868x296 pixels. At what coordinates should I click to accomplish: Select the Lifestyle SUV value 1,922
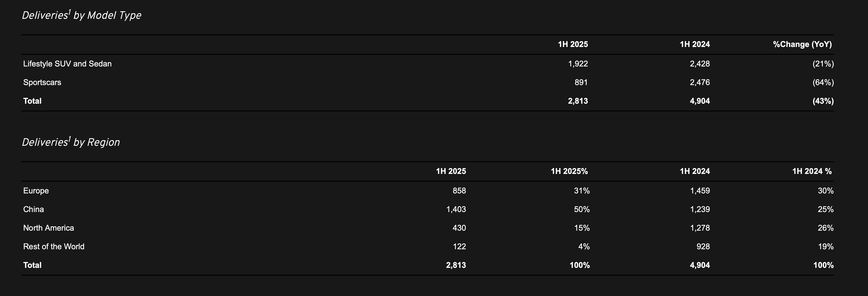click(578, 64)
